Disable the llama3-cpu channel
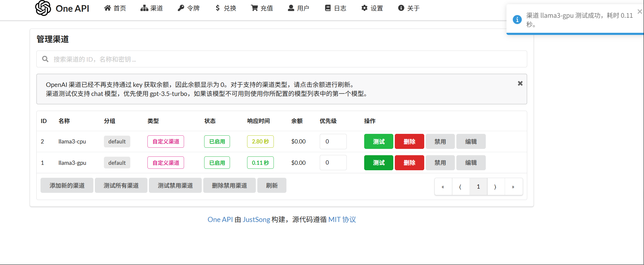This screenshot has height=265, width=644. click(440, 141)
